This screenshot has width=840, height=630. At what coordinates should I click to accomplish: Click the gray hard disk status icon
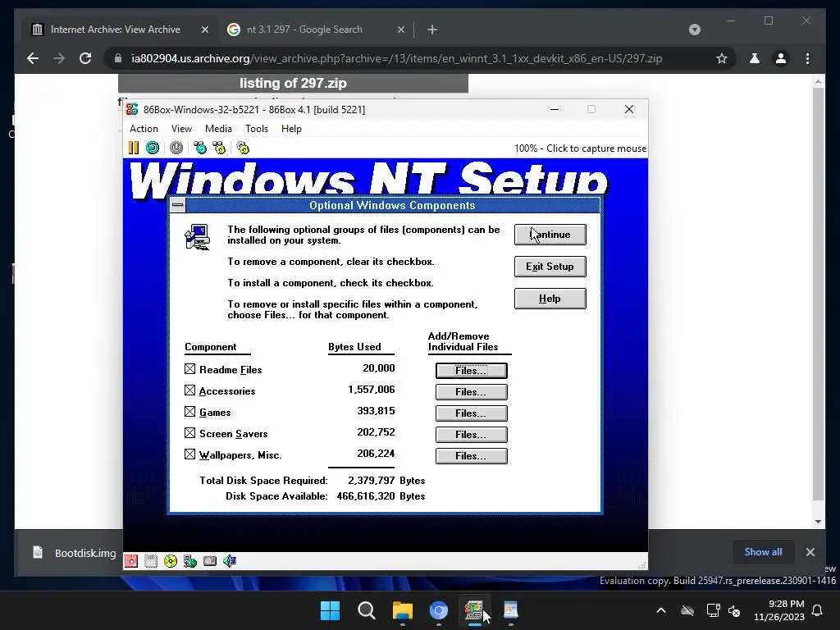pyautogui.click(x=210, y=561)
